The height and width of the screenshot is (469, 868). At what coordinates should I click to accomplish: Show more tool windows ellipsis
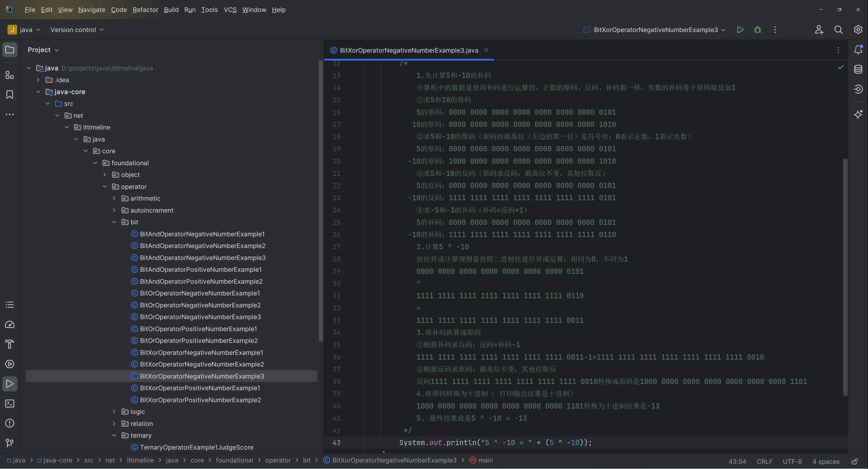(10, 114)
